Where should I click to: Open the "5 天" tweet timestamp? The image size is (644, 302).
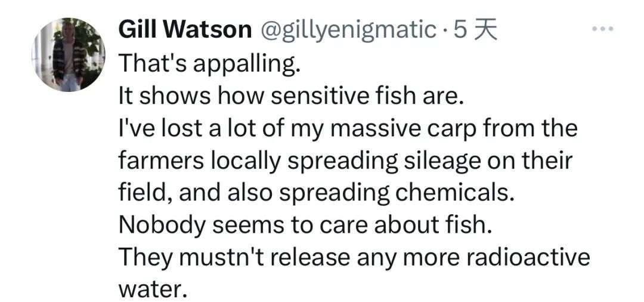coord(476,30)
